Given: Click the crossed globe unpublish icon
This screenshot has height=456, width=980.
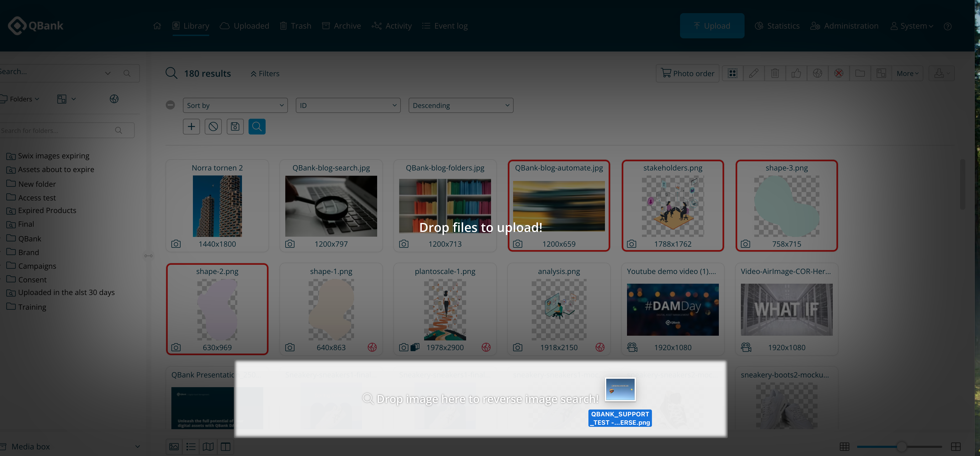Looking at the screenshot, I should pos(839,73).
